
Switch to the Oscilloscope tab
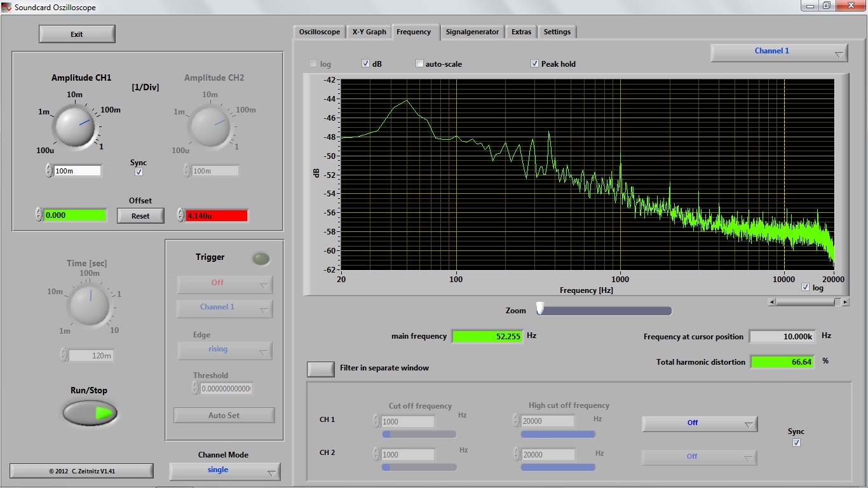[320, 32]
